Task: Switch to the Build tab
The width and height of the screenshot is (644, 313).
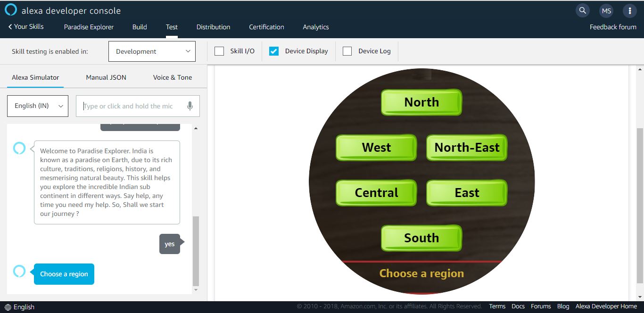Action: tap(140, 27)
